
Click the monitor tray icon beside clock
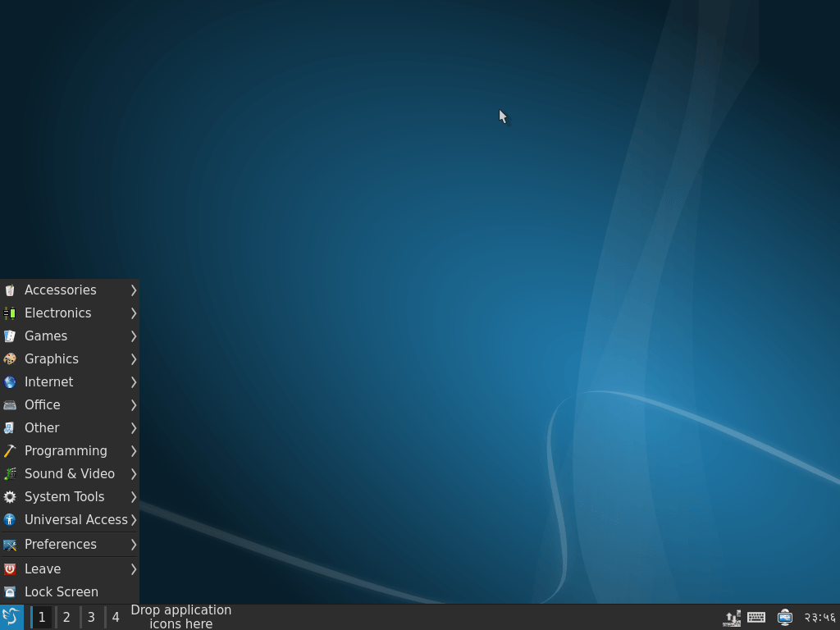(x=785, y=617)
